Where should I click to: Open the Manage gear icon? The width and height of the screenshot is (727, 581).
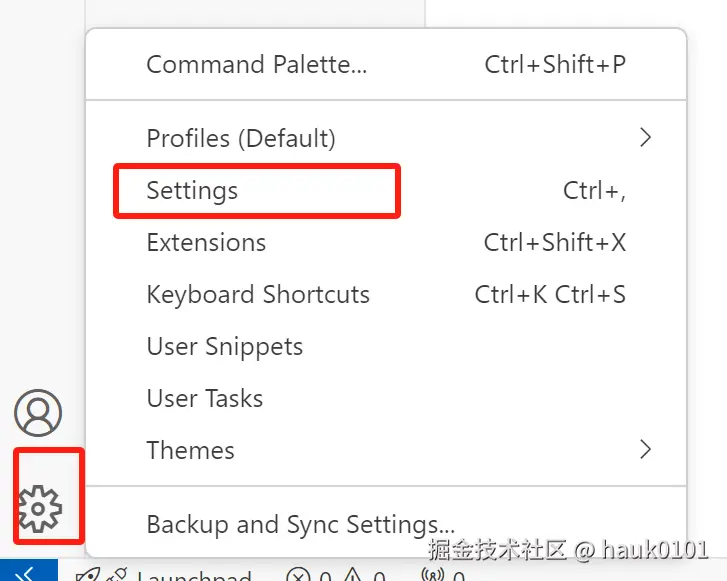(x=40, y=509)
